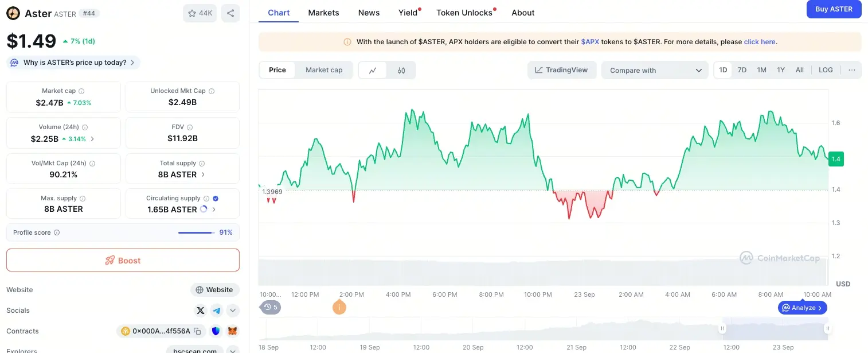Click Circulating supply info icon
This screenshot has height=353, width=868.
tap(206, 199)
